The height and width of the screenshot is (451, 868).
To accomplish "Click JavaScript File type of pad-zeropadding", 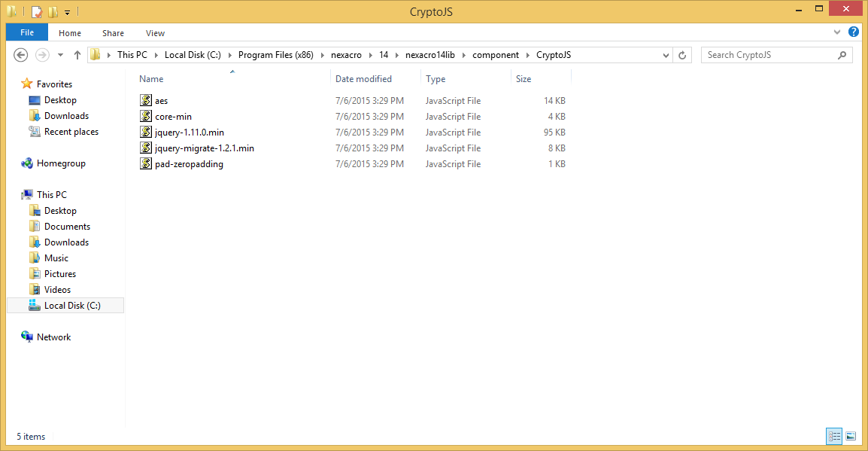I will (x=453, y=163).
